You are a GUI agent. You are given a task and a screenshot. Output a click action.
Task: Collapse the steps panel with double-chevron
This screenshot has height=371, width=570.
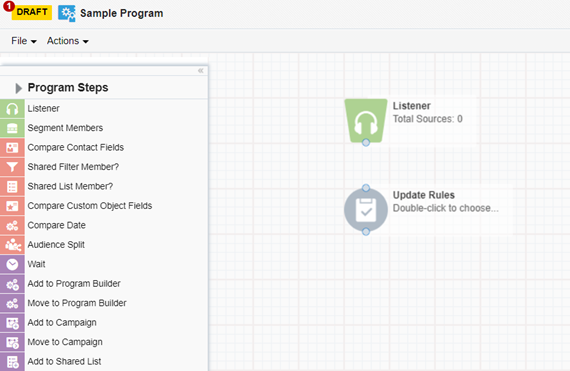[200, 70]
